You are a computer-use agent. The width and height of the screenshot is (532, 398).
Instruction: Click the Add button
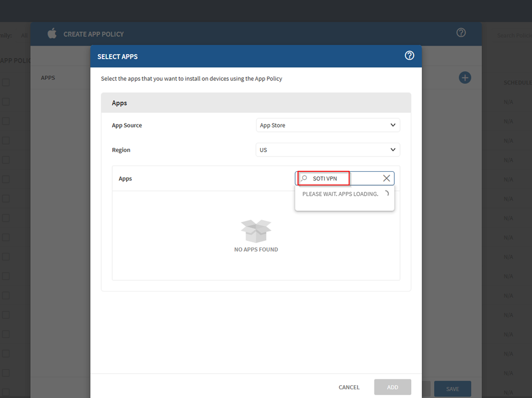click(x=393, y=387)
